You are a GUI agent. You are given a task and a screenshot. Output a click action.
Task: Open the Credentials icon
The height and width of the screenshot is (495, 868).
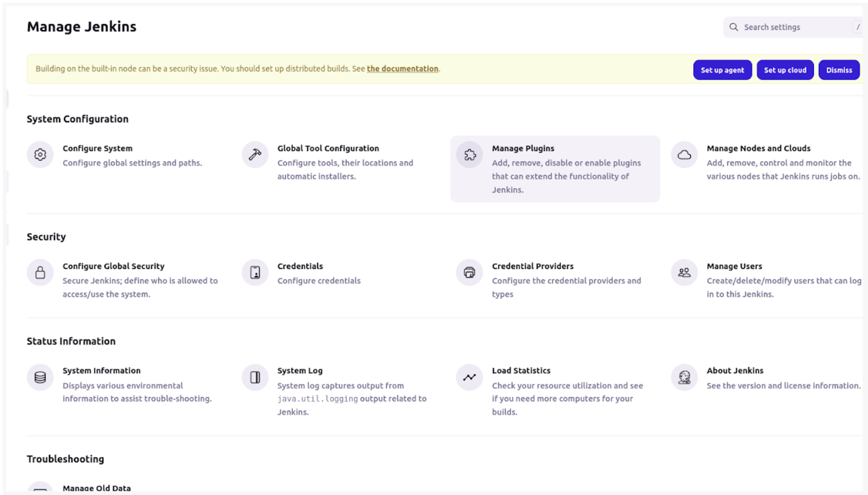(255, 272)
